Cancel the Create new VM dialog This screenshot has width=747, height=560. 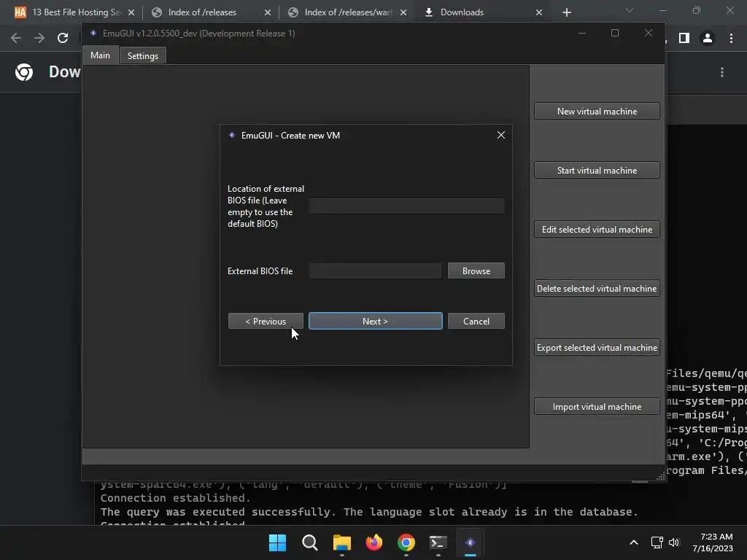[476, 321]
